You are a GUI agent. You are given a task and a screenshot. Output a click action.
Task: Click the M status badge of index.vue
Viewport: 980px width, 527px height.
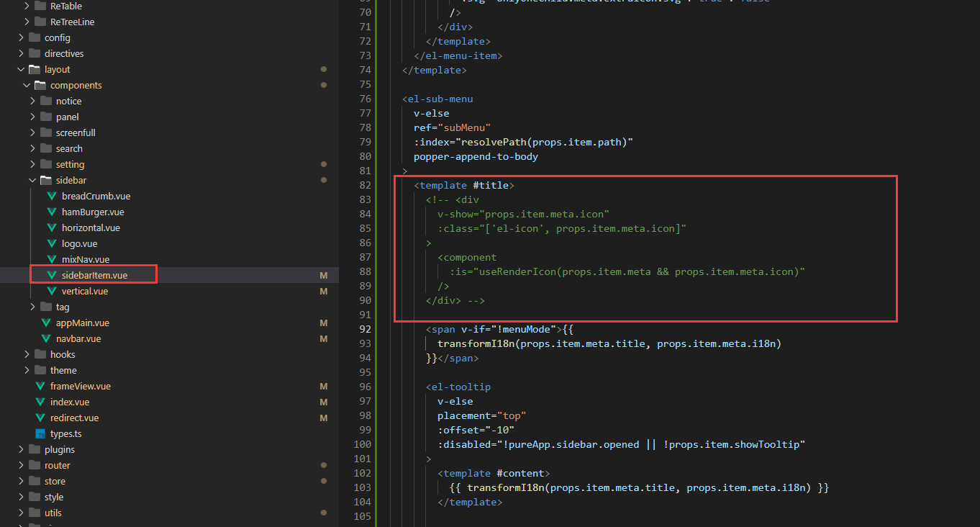324,402
